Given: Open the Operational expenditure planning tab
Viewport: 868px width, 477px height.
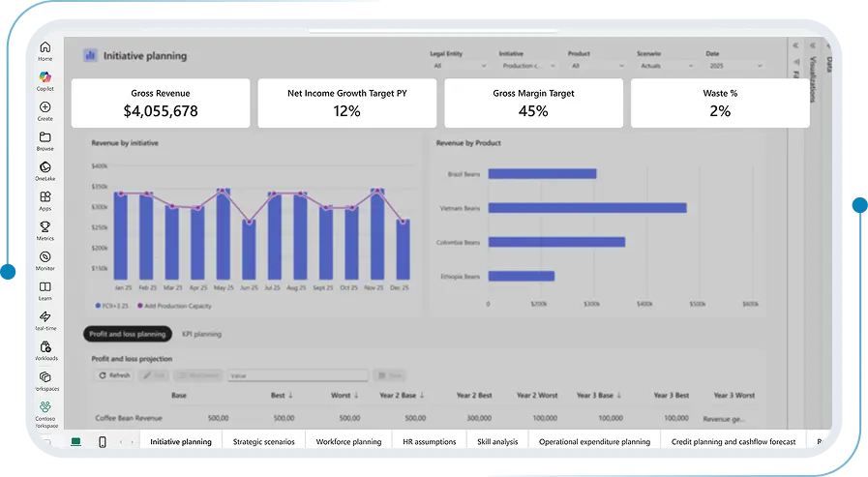Looking at the screenshot, I should [x=594, y=441].
